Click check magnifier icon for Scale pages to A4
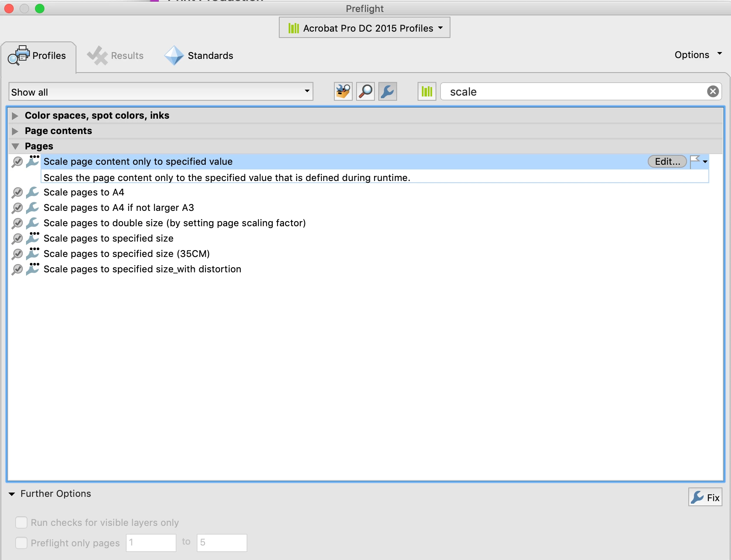Screen dimensions: 731x560 tap(17, 193)
